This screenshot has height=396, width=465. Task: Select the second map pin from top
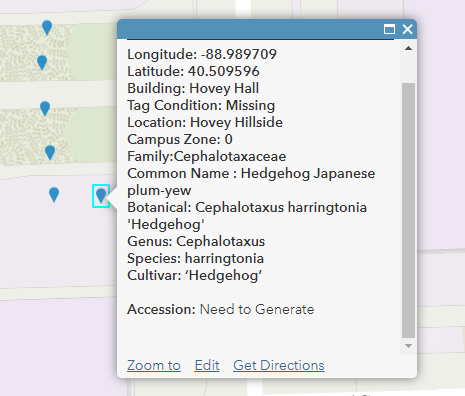pos(42,63)
